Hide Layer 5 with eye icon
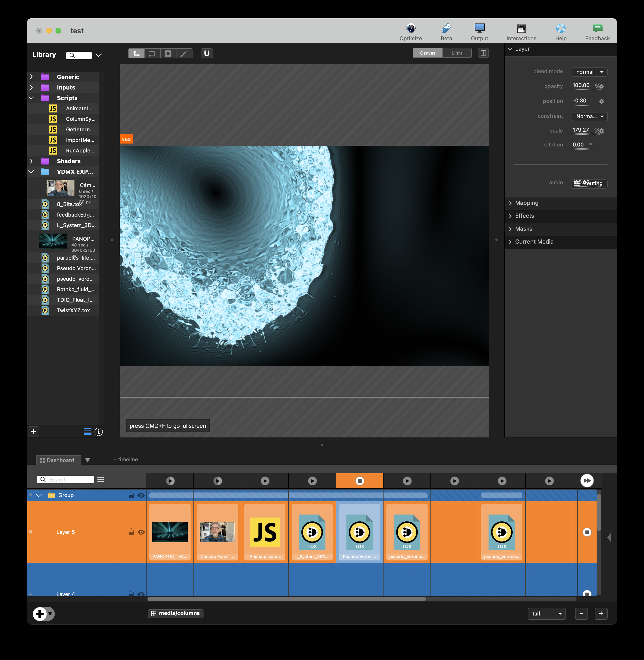Screen dimensions: 644x660 click(141, 532)
